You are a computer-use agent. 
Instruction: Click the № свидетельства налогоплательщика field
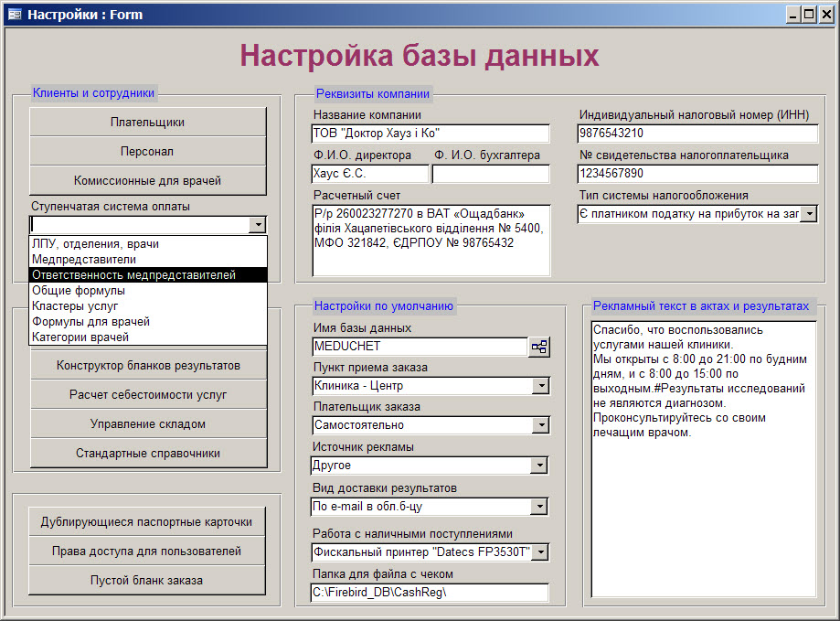[x=697, y=174]
